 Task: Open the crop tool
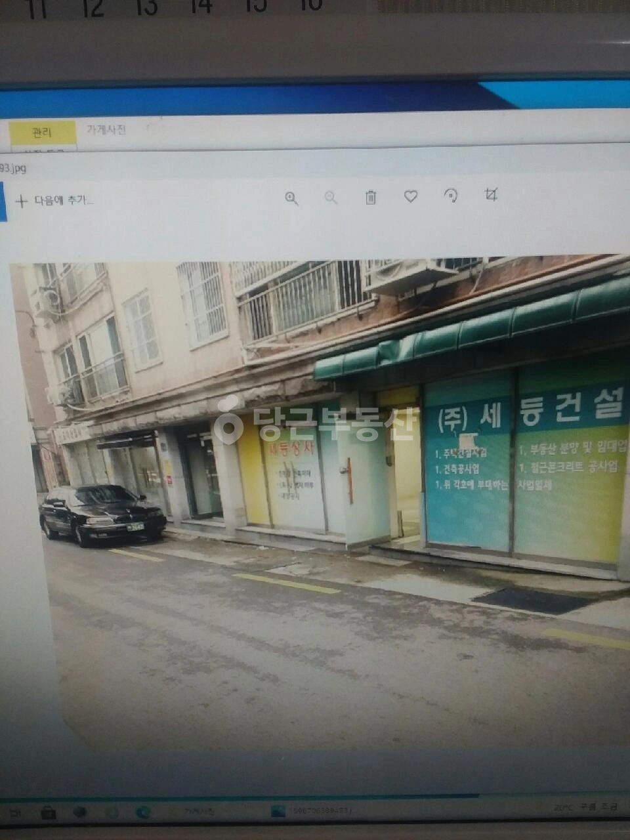coord(491,194)
